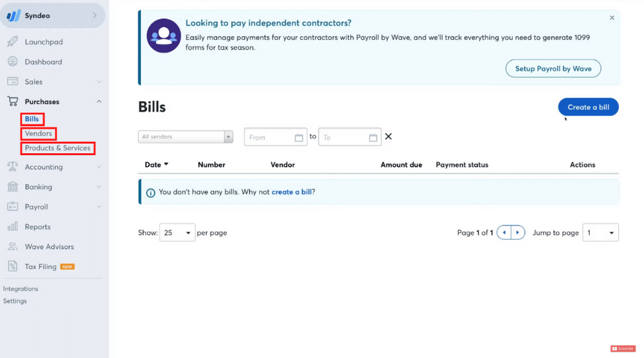The height and width of the screenshot is (358, 644).
Task: Click the Accounting scales icon
Action: click(x=13, y=167)
